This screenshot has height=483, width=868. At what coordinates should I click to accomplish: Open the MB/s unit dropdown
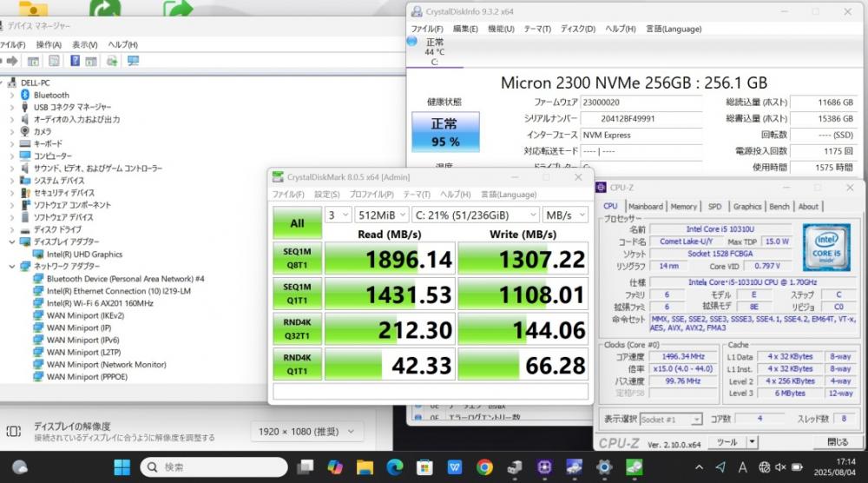(x=565, y=215)
